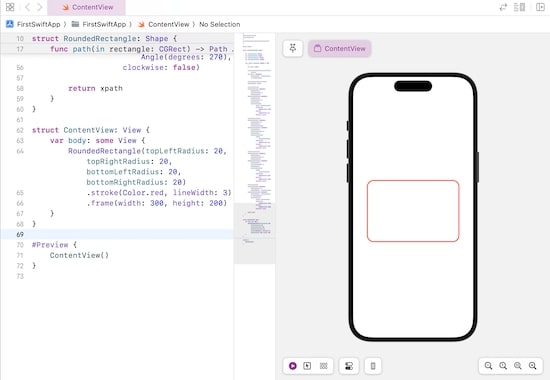Click ContentView() inside the preview block

point(79,255)
